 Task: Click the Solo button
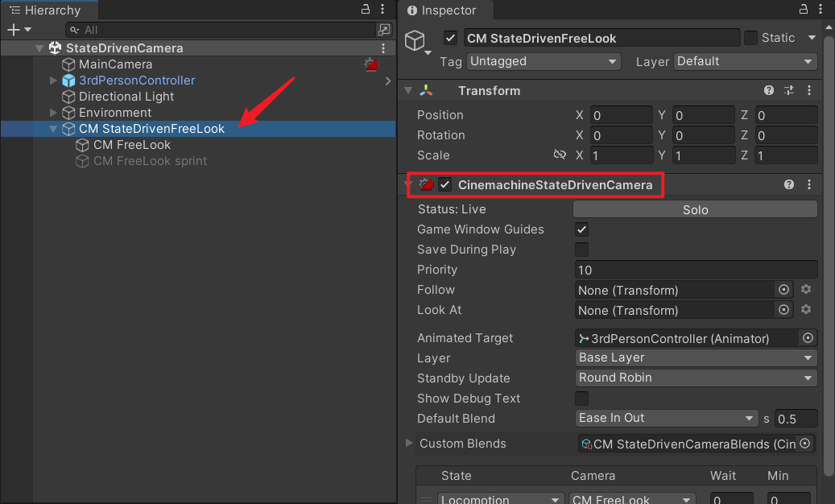coord(695,209)
